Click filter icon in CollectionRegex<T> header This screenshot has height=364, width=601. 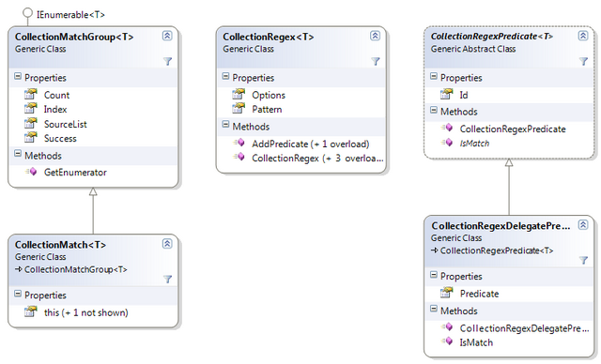tap(376, 61)
